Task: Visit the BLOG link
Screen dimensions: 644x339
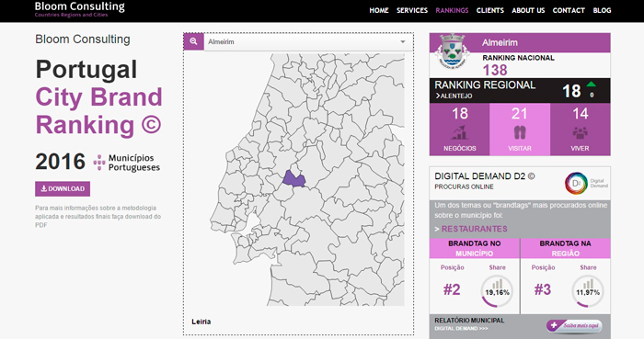Action: pyautogui.click(x=602, y=10)
